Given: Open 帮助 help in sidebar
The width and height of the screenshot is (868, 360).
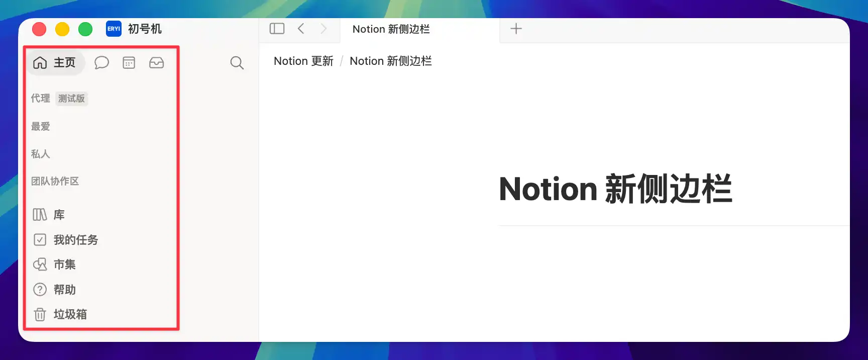Looking at the screenshot, I should (x=64, y=290).
